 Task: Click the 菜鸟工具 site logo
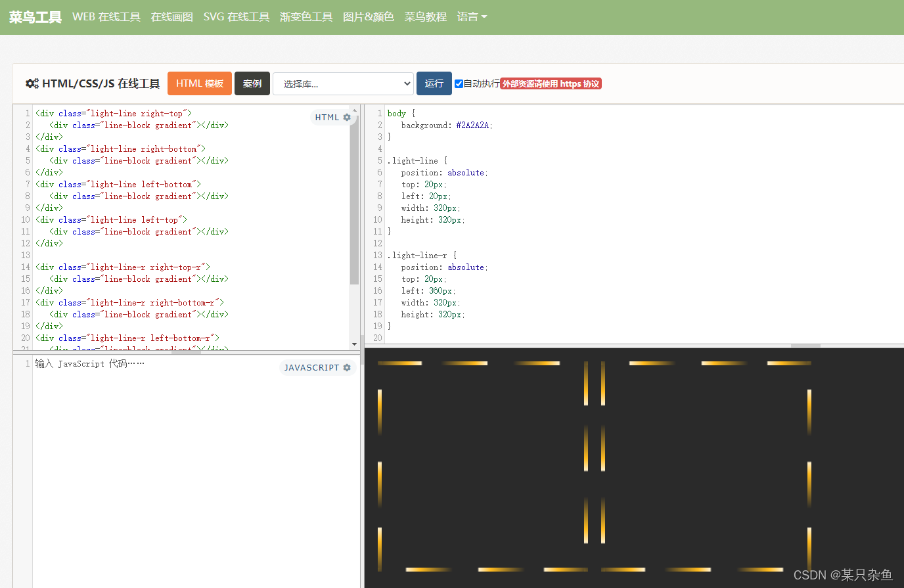coord(35,17)
